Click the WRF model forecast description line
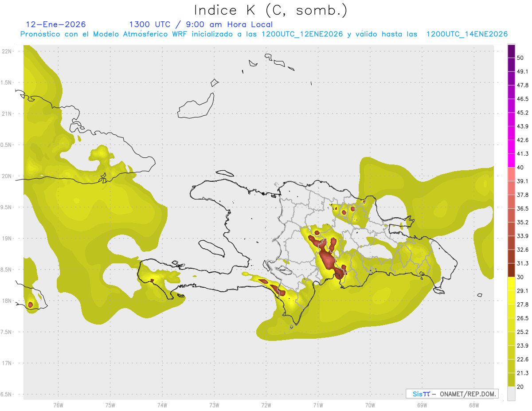The image size is (532, 411). pos(264,34)
